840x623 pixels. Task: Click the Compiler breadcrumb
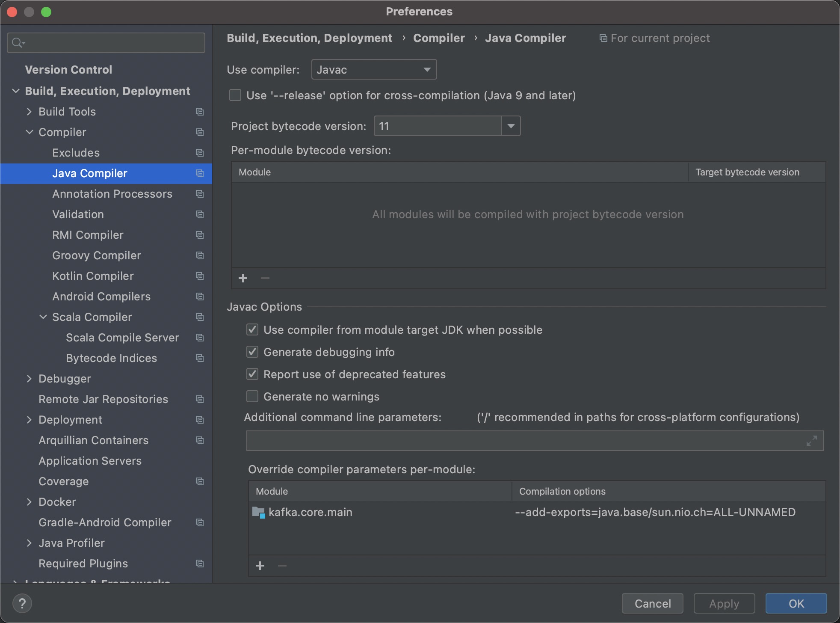click(x=438, y=38)
